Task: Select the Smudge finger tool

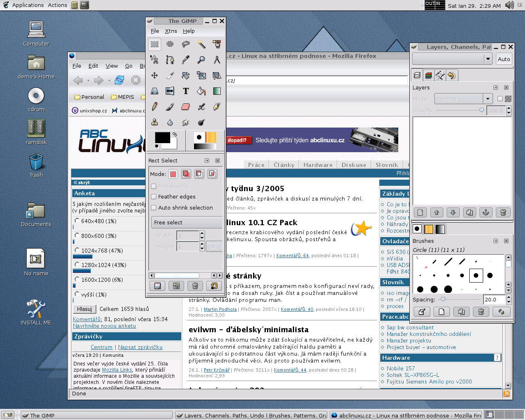Action: (186, 122)
